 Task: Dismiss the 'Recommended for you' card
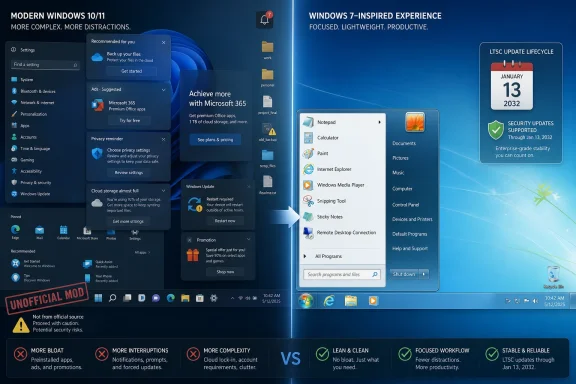163,42
